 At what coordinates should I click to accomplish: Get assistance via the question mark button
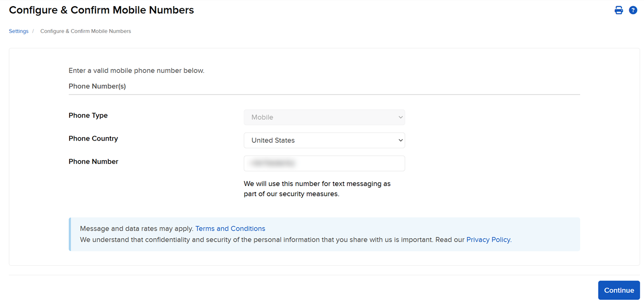coord(633,10)
